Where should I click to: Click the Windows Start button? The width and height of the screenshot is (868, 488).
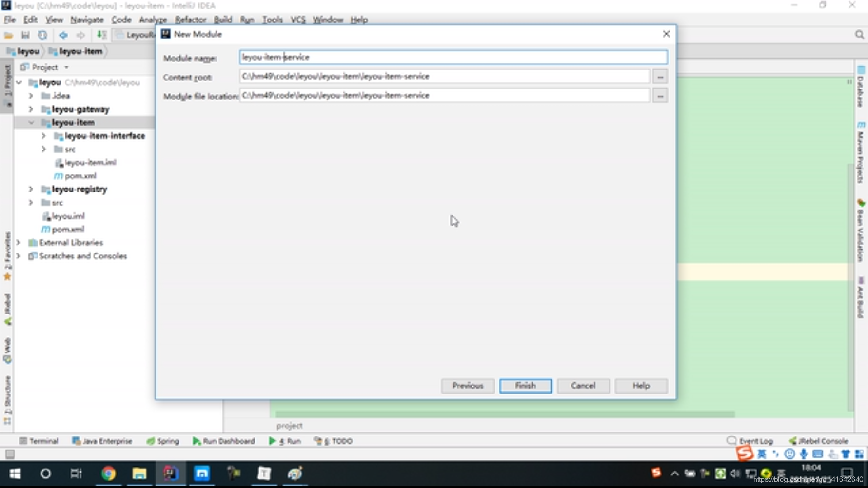pyautogui.click(x=15, y=474)
